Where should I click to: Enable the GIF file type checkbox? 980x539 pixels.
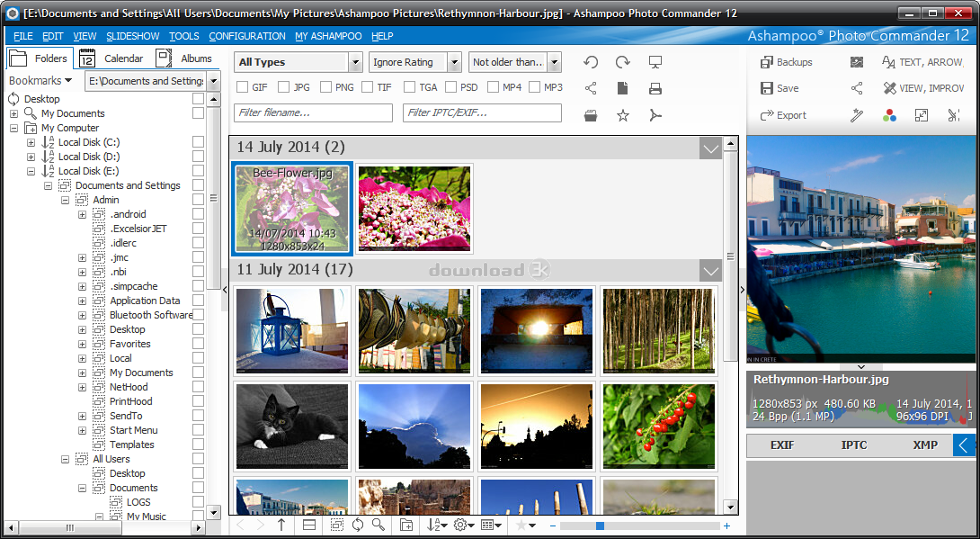point(242,87)
